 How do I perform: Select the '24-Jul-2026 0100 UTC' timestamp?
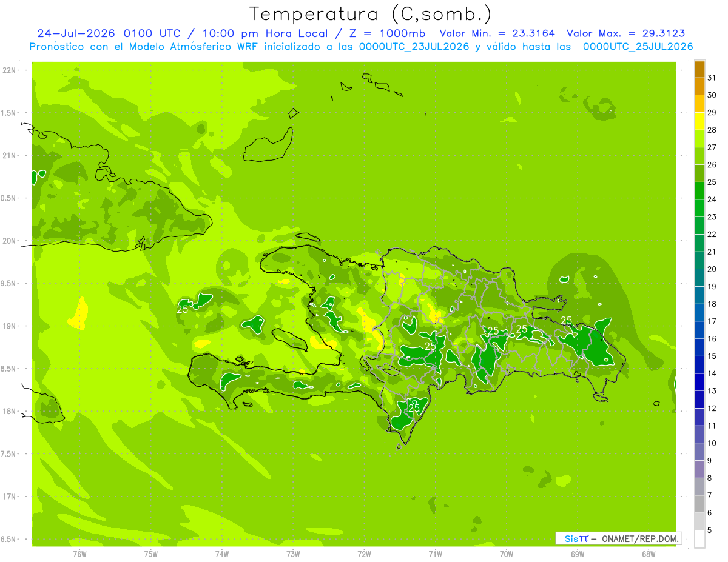pyautogui.click(x=109, y=33)
